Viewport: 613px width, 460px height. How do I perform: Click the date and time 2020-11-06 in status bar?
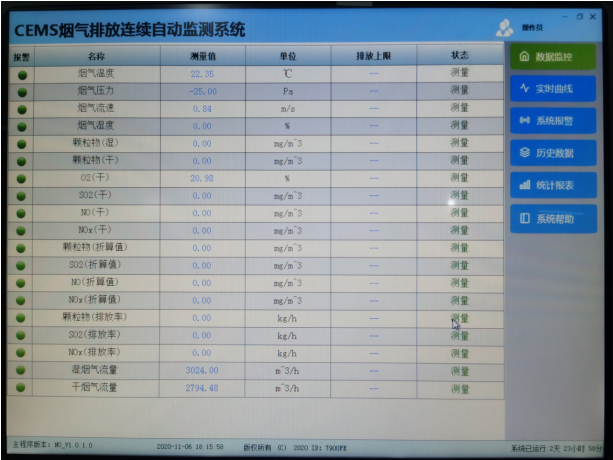(x=190, y=446)
